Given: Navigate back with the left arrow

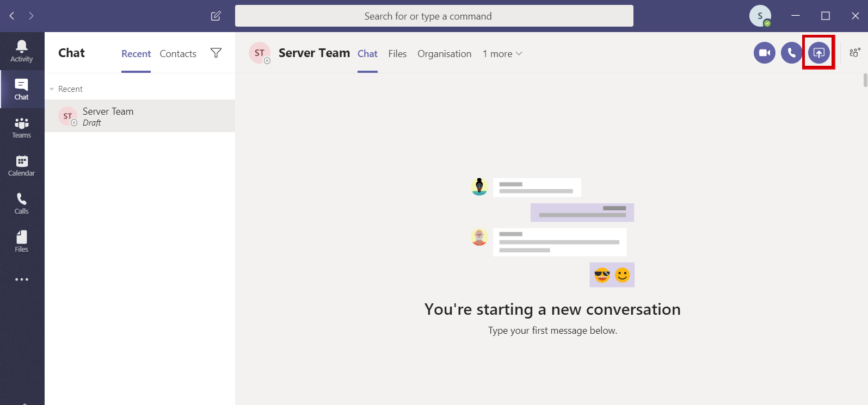Looking at the screenshot, I should coord(12,16).
